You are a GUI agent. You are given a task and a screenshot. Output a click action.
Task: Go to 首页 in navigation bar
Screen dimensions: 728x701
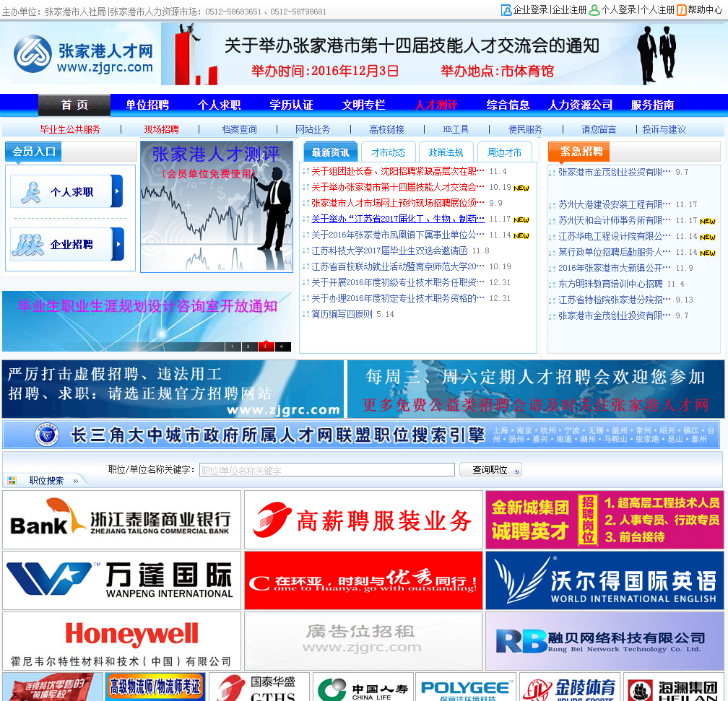74,105
